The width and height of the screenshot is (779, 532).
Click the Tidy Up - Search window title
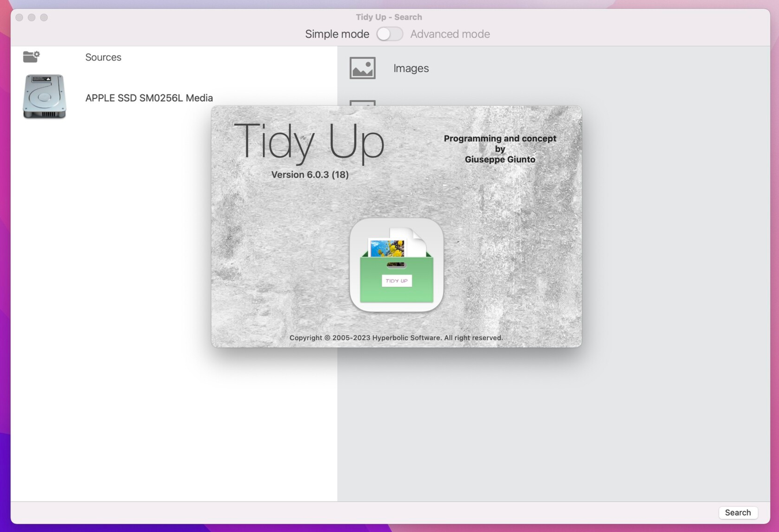pyautogui.click(x=389, y=17)
